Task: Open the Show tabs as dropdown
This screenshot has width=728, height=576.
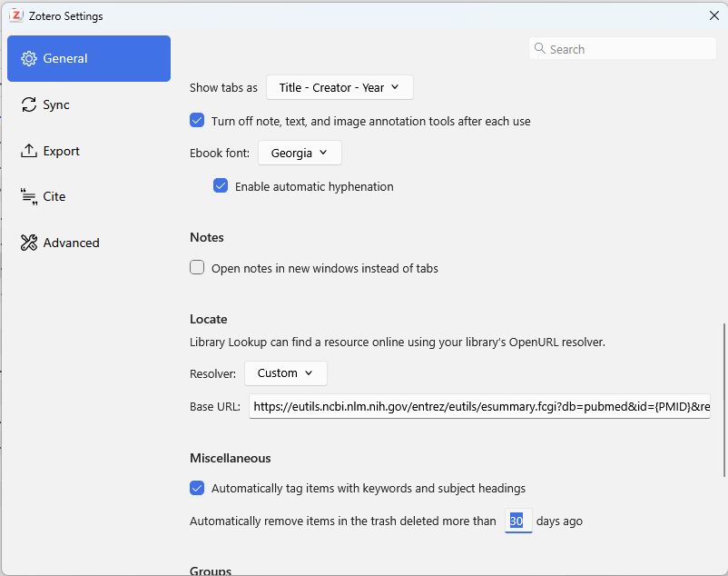Action: [x=339, y=87]
